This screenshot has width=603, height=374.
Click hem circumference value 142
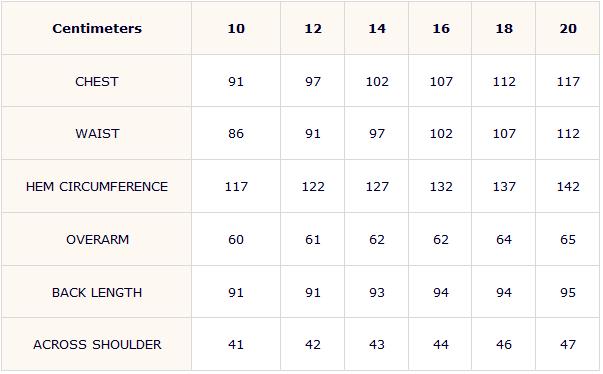[568, 186]
